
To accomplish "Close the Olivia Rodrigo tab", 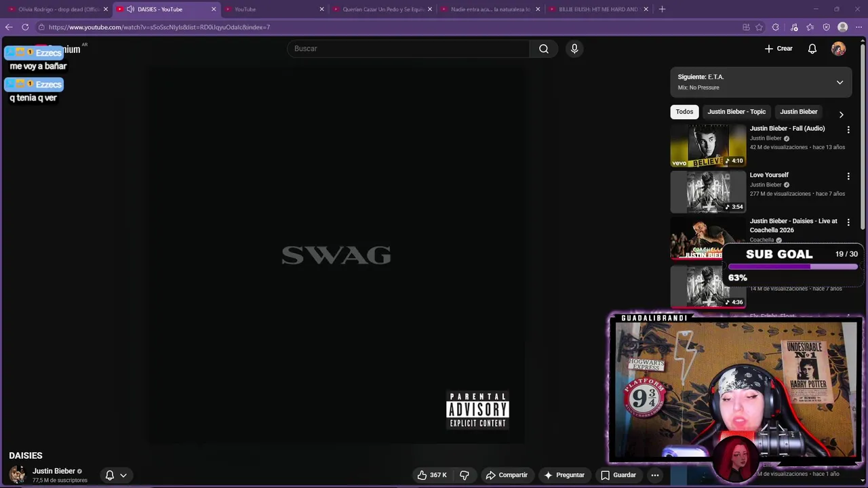I will coord(106,9).
